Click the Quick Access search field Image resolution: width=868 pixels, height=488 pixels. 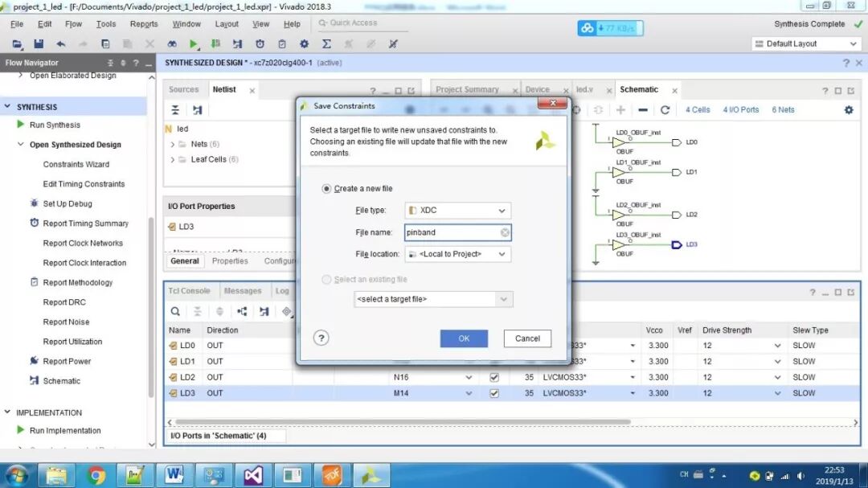[x=362, y=23]
